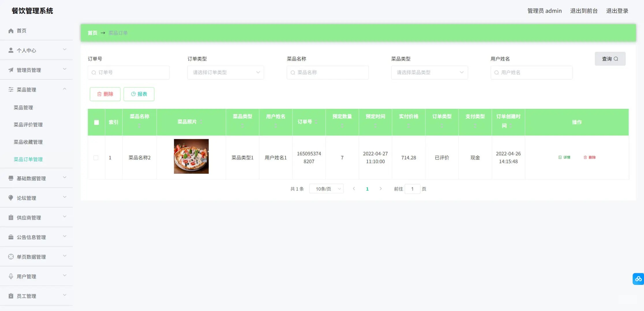Image resolution: width=644 pixels, height=311 pixels.
Task: Focus the 用户姓名 search input
Action: click(532, 73)
